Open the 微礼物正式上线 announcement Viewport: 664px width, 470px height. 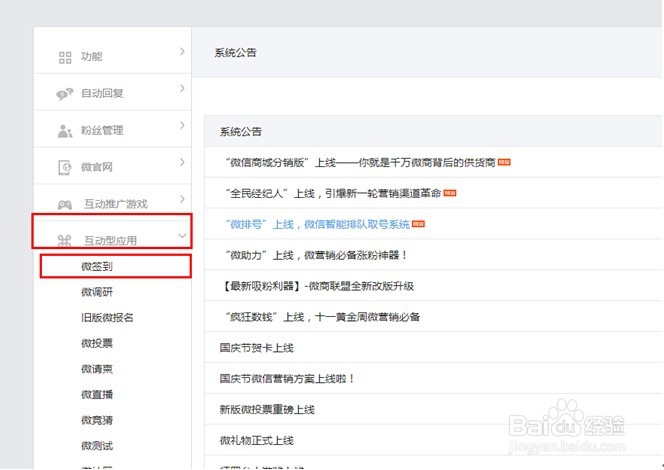[257, 440]
